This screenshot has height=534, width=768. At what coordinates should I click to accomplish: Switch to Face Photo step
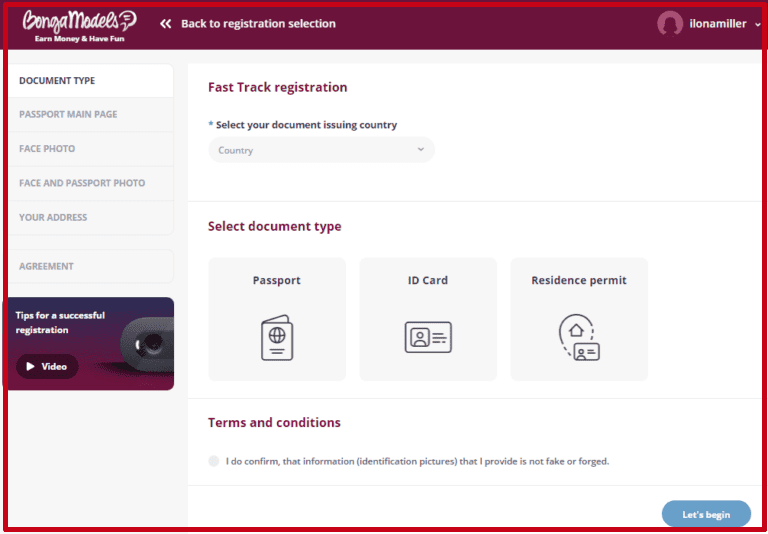47,149
